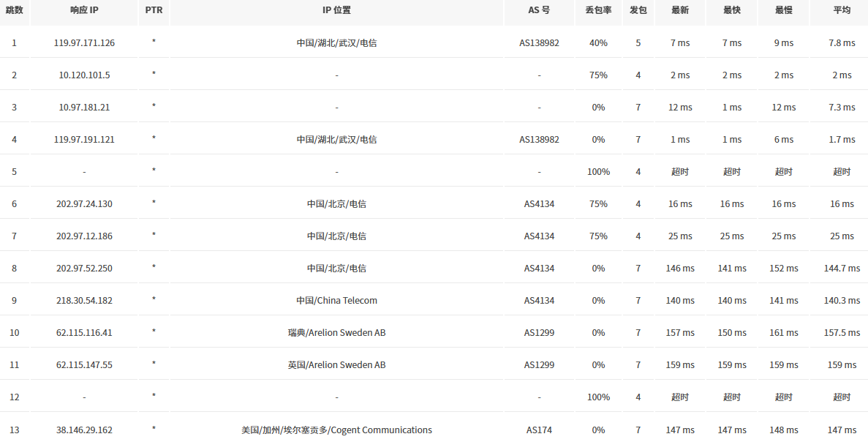
Task: Click average value 140.3 ms
Action: pos(842,300)
